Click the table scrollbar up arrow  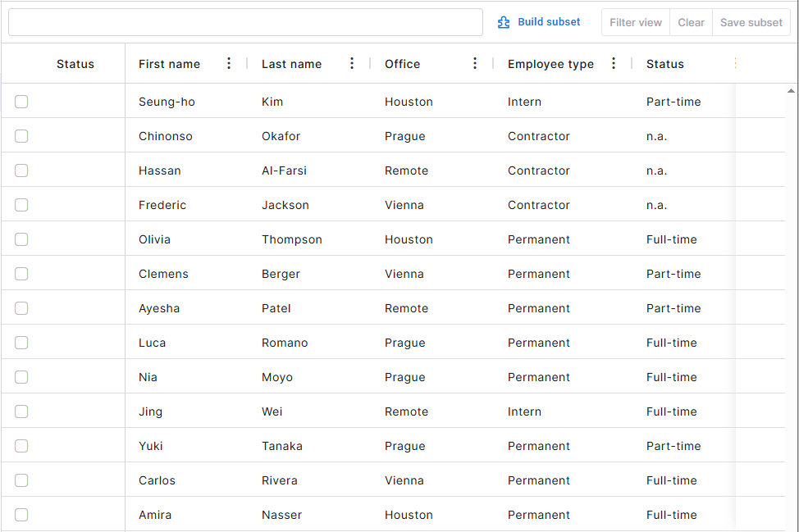click(791, 90)
